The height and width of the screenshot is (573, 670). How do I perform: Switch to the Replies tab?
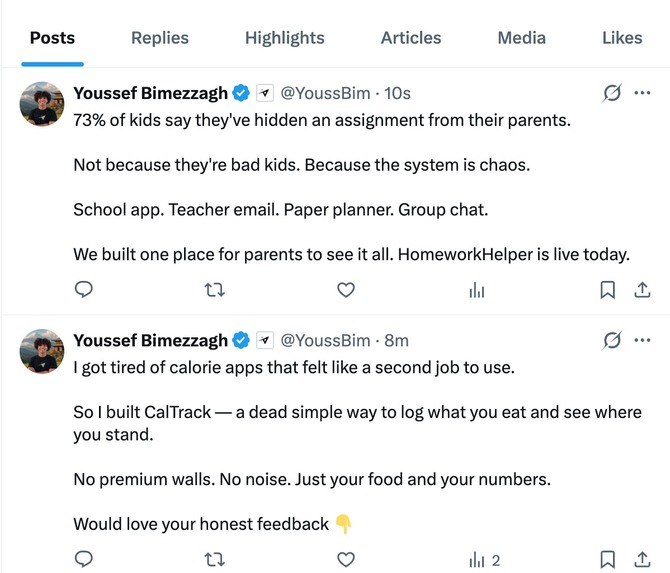coord(160,38)
